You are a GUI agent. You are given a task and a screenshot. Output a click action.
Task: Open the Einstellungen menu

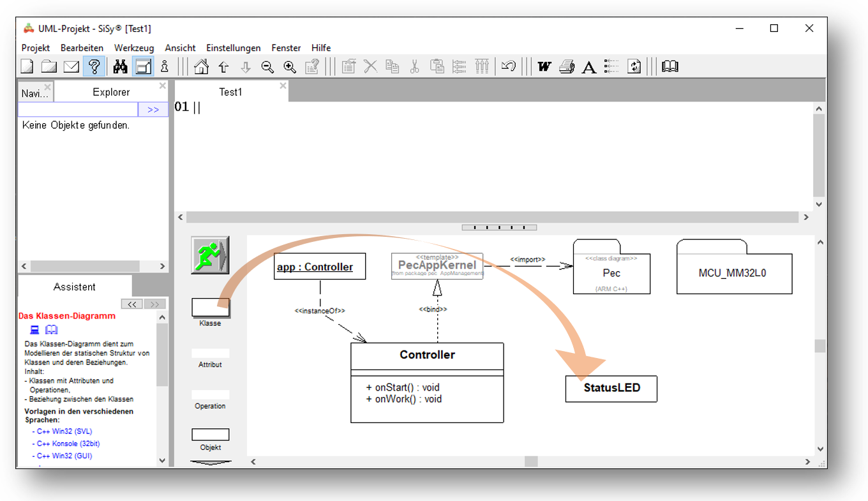(233, 48)
